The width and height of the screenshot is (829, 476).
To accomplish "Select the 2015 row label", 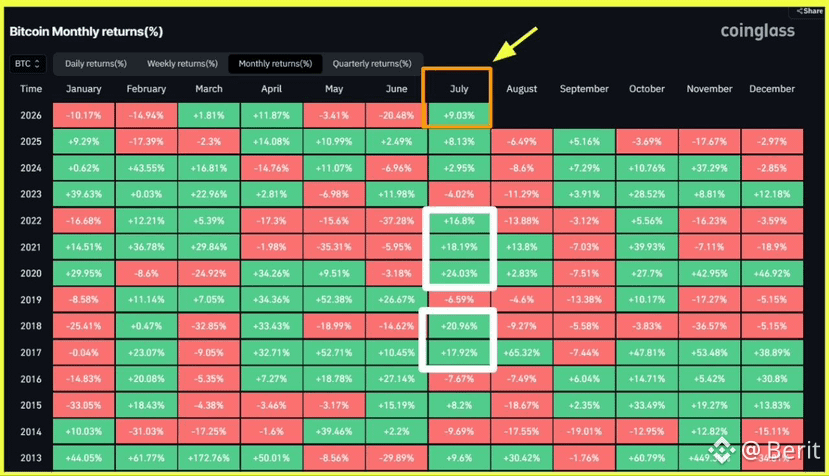I will coord(31,405).
